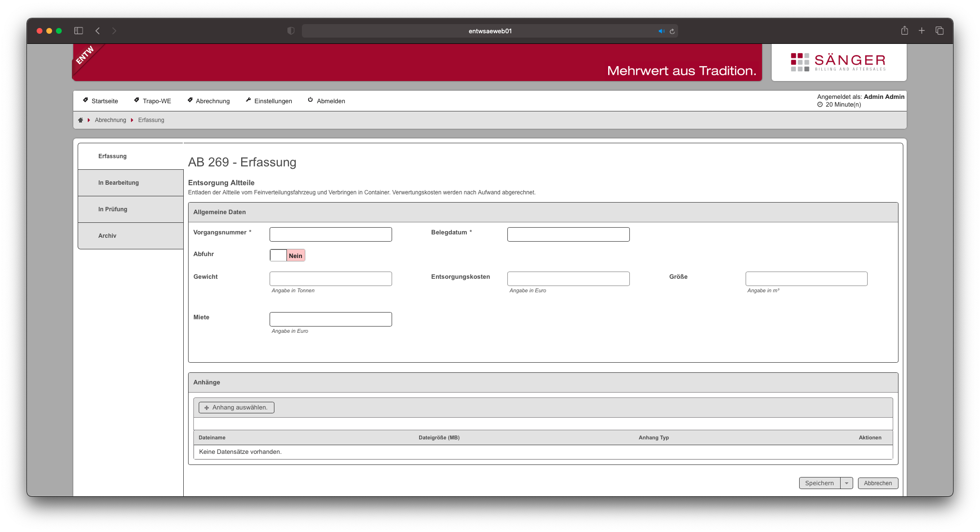Click Anhang Typ column header
The height and width of the screenshot is (532, 980).
(653, 438)
